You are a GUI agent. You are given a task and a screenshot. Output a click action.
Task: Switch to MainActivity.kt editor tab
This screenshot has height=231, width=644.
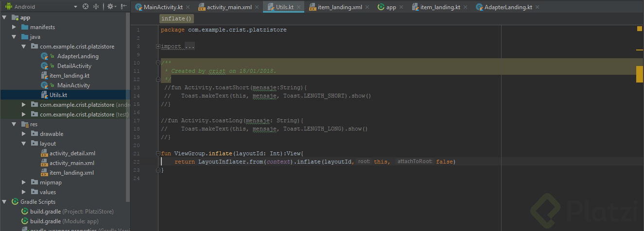[x=163, y=7]
